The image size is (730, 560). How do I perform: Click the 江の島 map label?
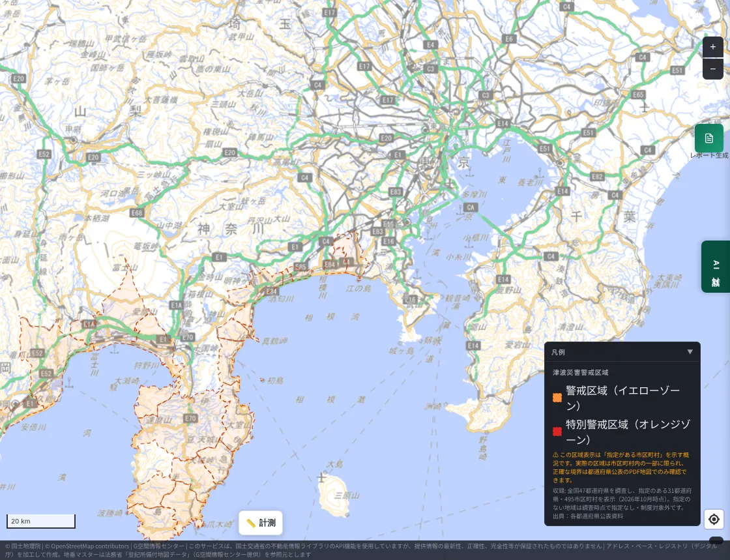pos(358,289)
